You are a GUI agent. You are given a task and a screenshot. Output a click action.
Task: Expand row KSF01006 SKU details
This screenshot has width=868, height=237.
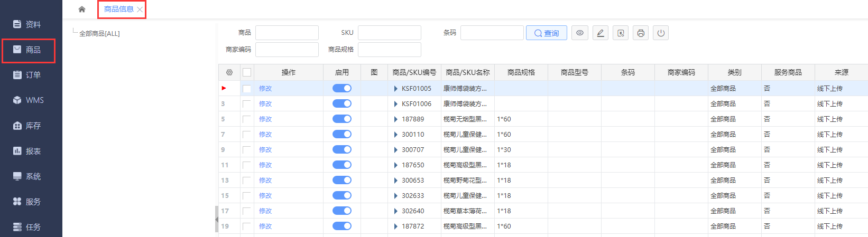click(x=395, y=104)
